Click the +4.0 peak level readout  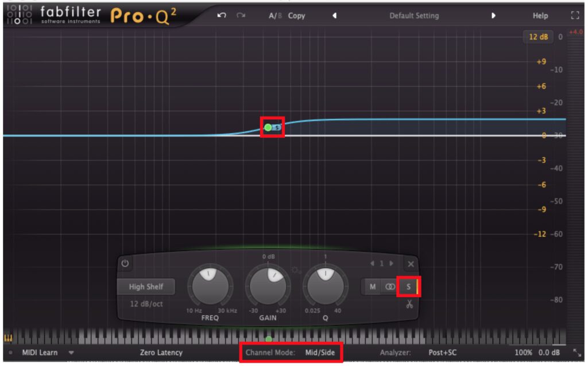575,32
